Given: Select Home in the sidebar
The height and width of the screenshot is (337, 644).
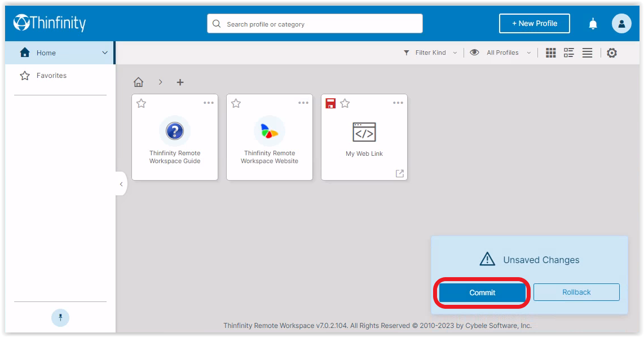Looking at the screenshot, I should tap(60, 52).
